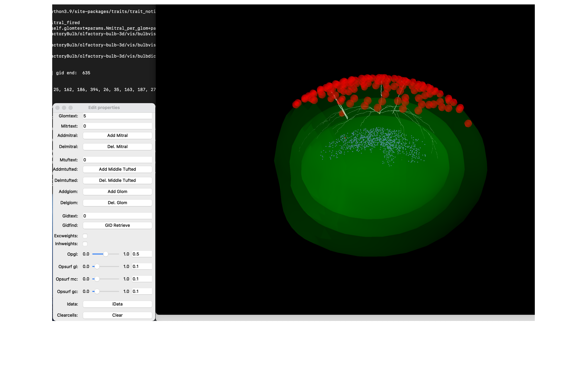Click the GID Retrieve button
The height and width of the screenshot is (367, 588).
point(117,225)
